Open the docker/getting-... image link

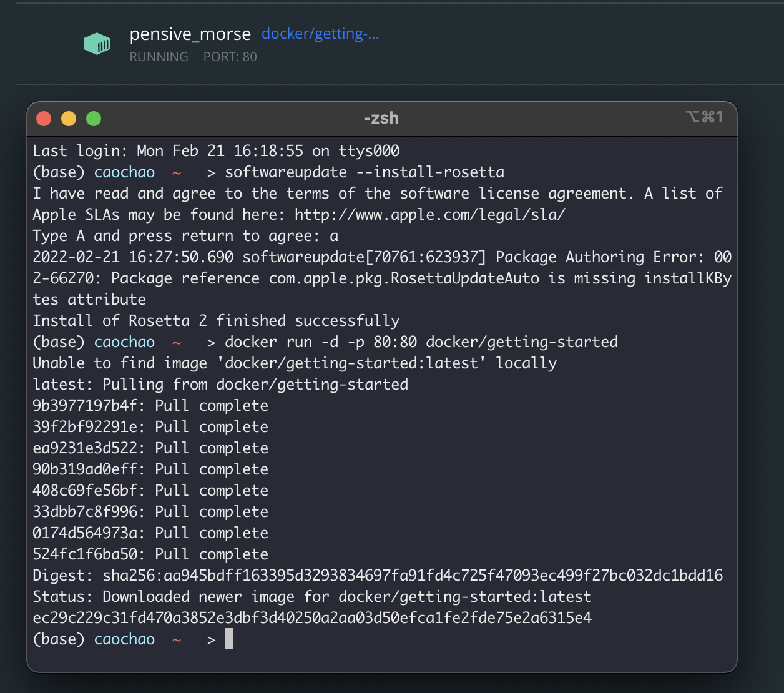click(x=320, y=34)
